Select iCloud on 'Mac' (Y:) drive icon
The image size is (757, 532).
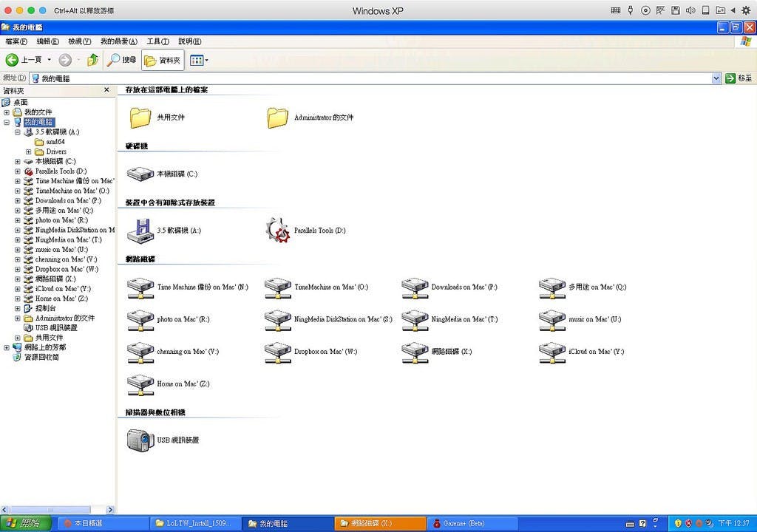coord(551,353)
